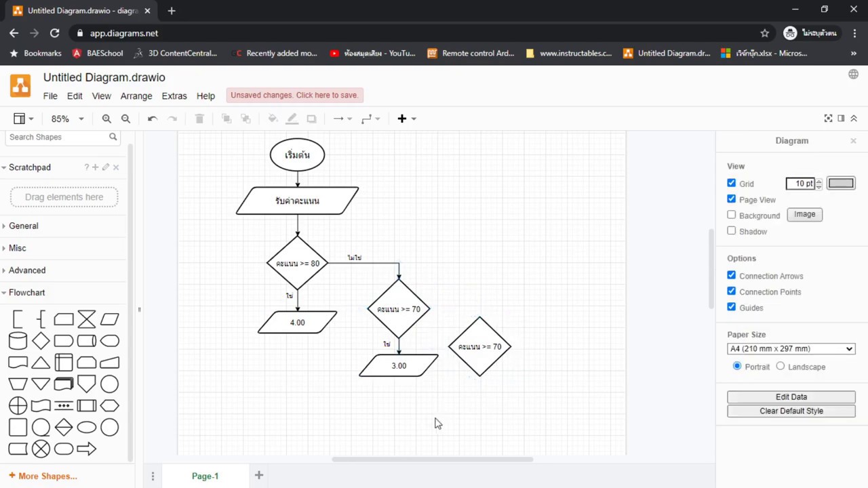Select the circled plus Or shape
Viewport: 868px width, 488px height.
(18, 406)
